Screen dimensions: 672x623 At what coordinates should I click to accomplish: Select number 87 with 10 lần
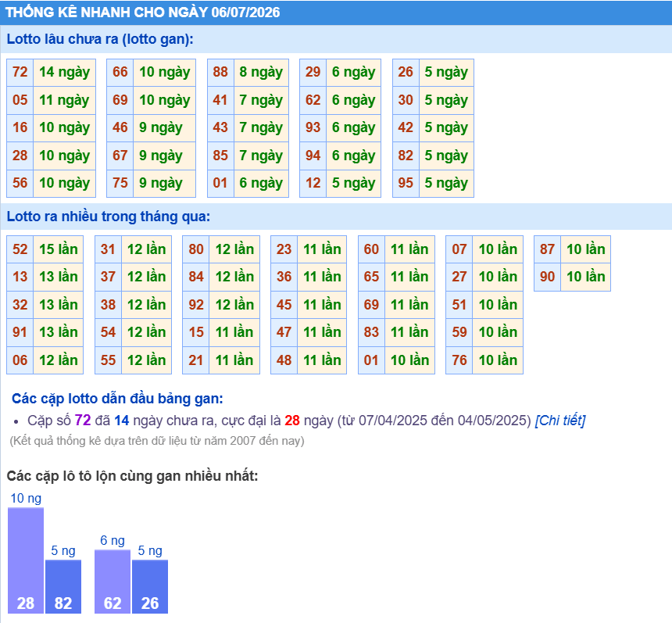[547, 249]
